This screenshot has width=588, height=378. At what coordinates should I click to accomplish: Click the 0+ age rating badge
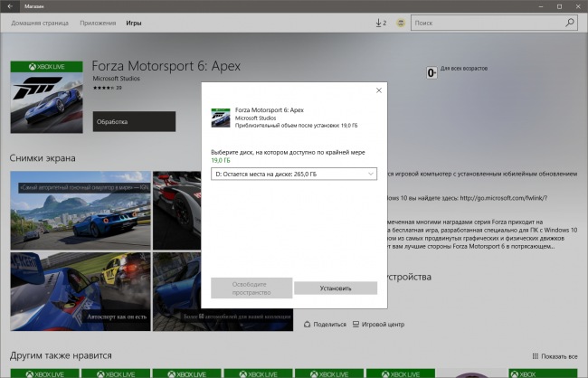[x=432, y=72]
